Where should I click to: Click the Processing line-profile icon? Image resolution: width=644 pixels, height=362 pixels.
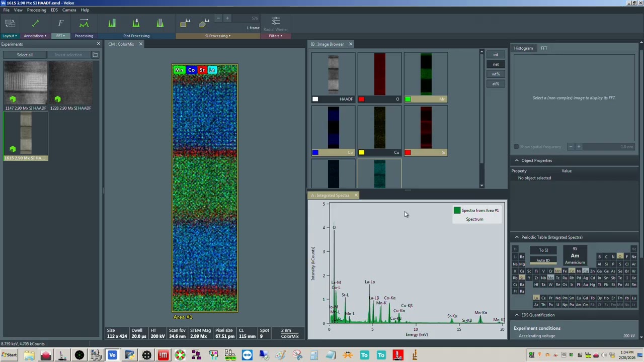[84, 23]
